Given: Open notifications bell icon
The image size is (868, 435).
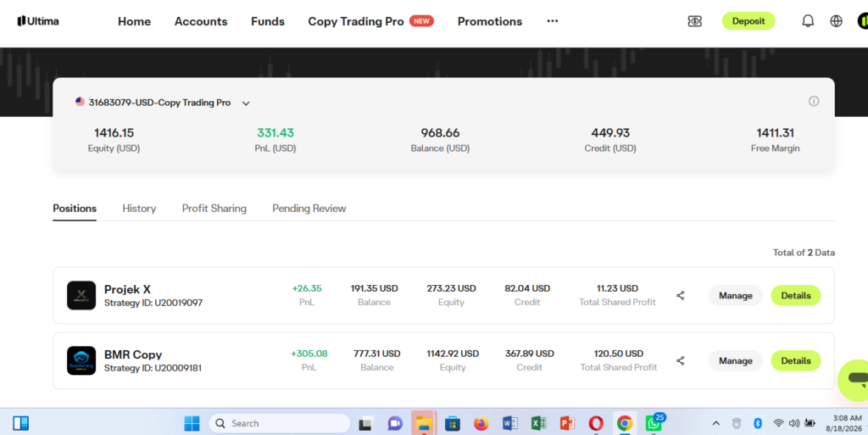Looking at the screenshot, I should pos(808,21).
